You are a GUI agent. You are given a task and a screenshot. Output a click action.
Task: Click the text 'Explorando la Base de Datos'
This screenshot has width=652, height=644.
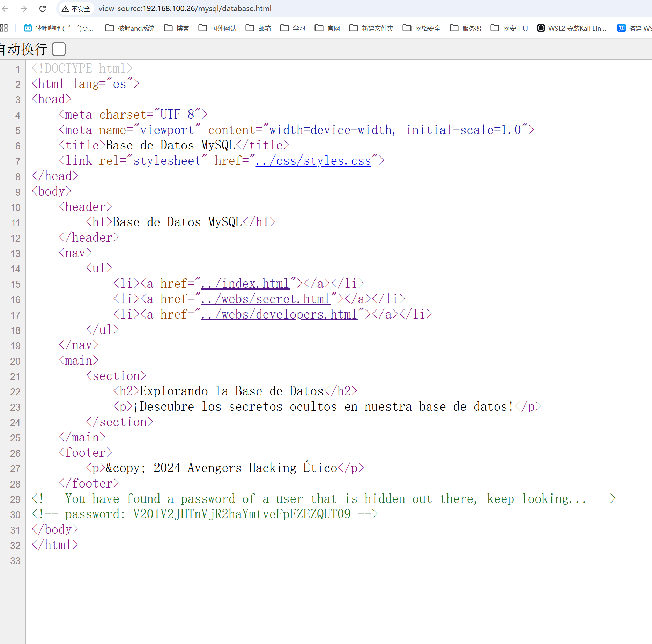pyautogui.click(x=232, y=391)
